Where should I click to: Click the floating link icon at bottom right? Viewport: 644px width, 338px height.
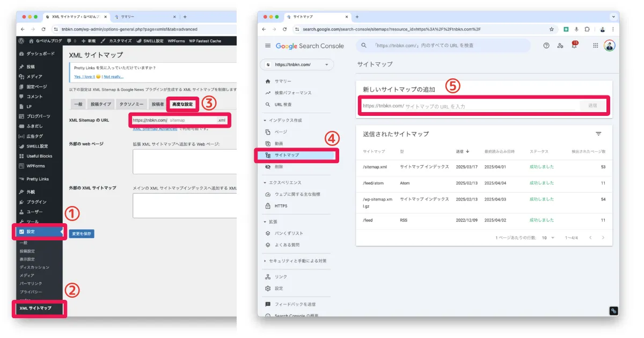click(613, 311)
